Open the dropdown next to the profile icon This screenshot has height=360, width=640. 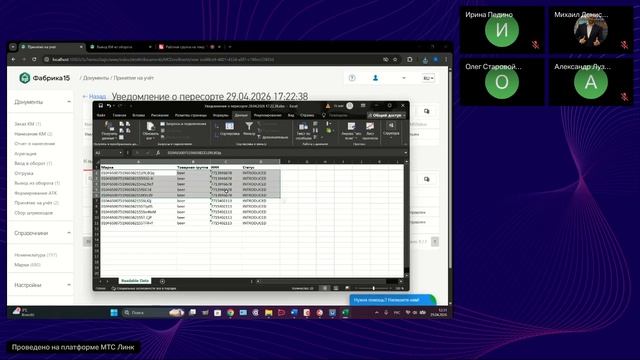[404, 78]
